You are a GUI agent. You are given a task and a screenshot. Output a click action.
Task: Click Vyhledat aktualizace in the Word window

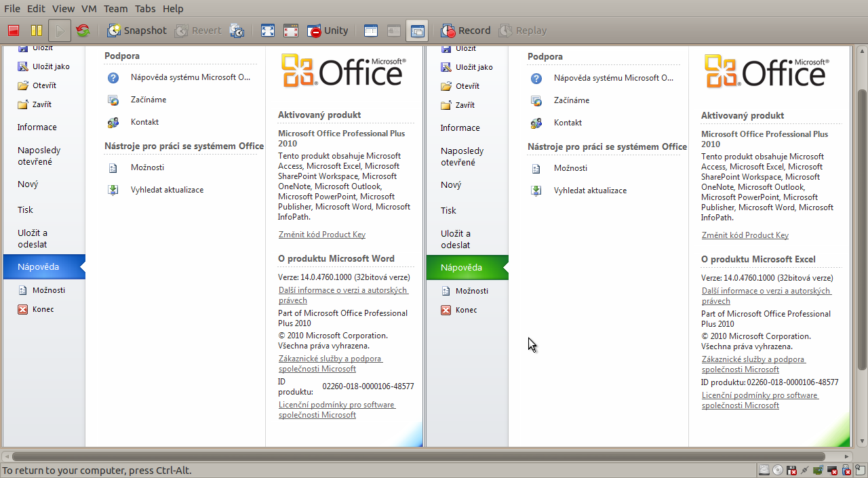(x=156, y=190)
